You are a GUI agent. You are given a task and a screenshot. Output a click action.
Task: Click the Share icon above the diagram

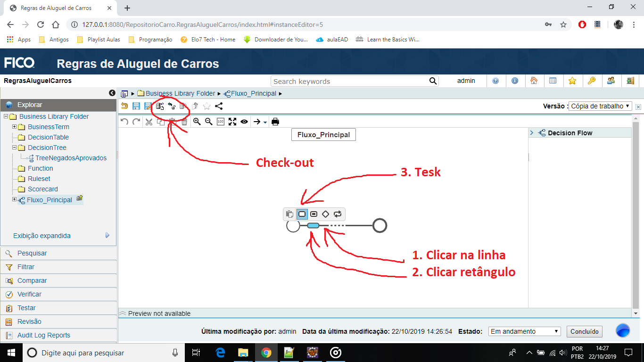tap(218, 106)
